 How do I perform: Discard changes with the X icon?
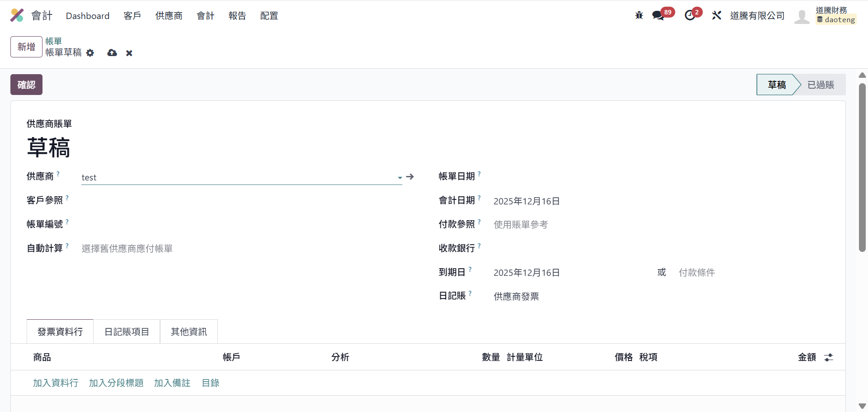(x=129, y=53)
